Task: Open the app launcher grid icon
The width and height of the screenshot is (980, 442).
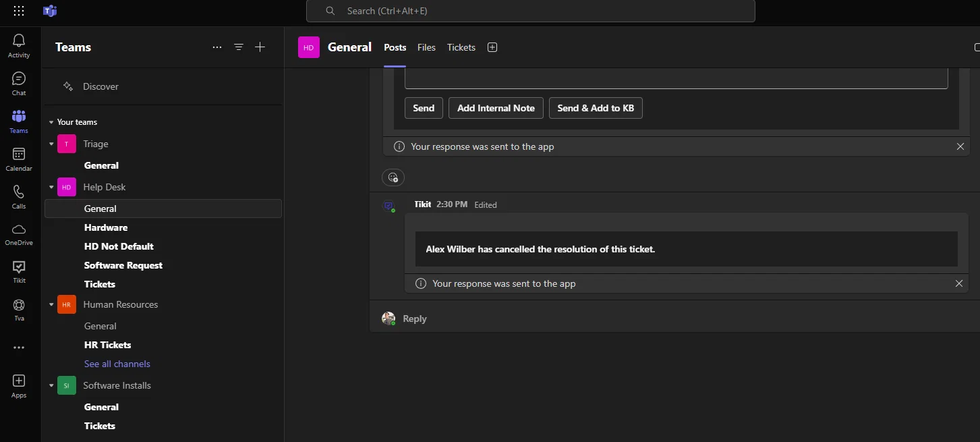Action: point(19,11)
